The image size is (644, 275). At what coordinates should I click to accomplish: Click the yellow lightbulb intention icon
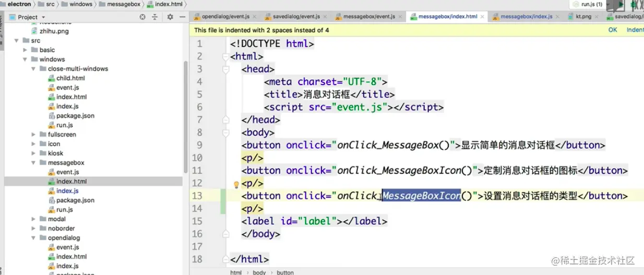tap(236, 184)
